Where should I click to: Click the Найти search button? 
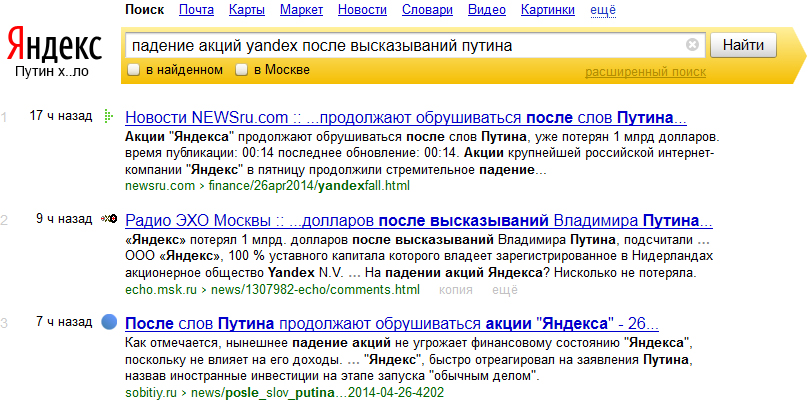(x=743, y=45)
